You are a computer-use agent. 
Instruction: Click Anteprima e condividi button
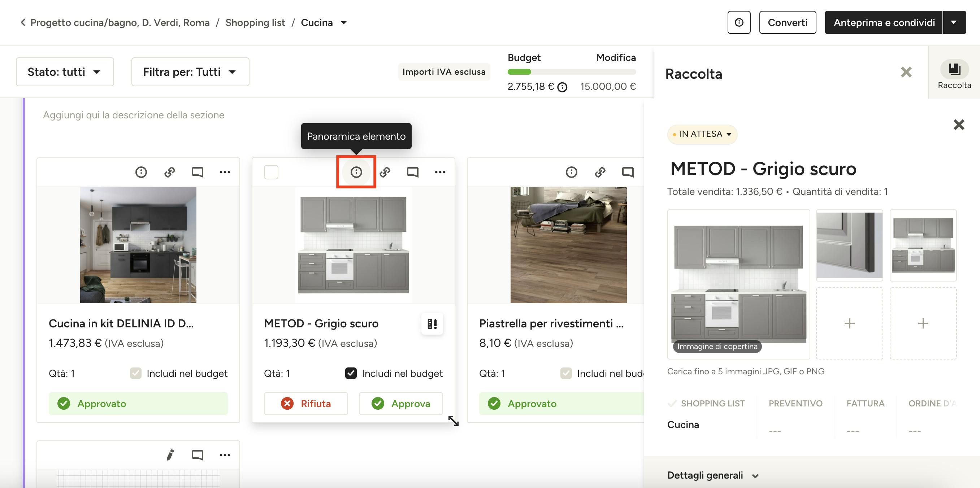[x=884, y=22]
